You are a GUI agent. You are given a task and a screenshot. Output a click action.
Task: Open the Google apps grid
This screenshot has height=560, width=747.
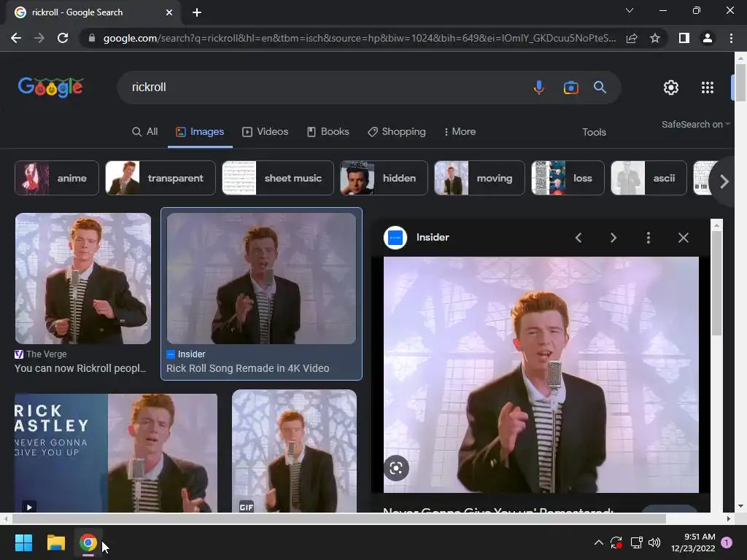(708, 87)
